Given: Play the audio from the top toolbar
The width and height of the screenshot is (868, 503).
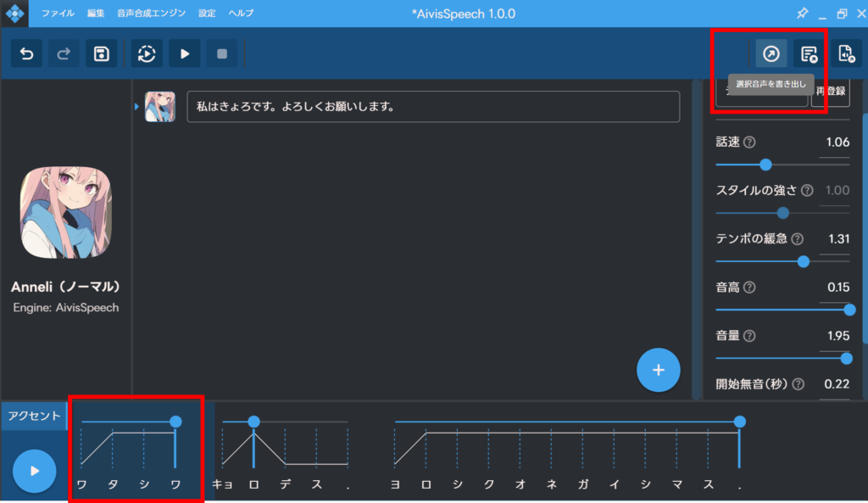Looking at the screenshot, I should coord(184,53).
